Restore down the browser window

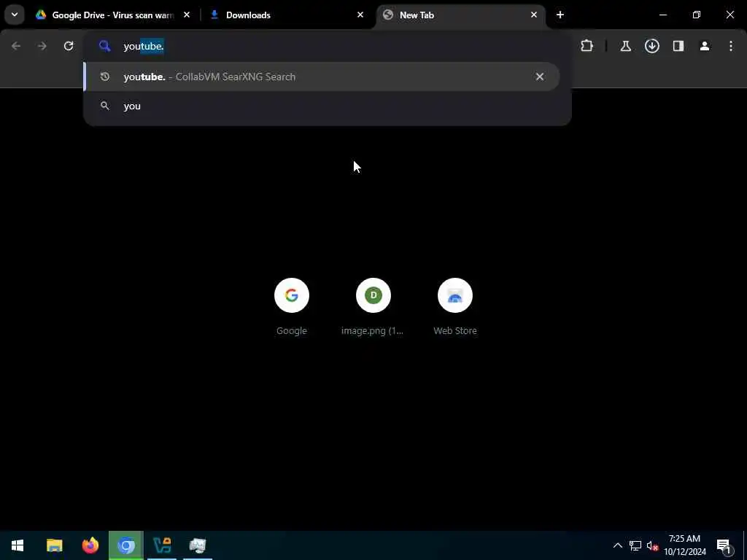pyautogui.click(x=697, y=15)
